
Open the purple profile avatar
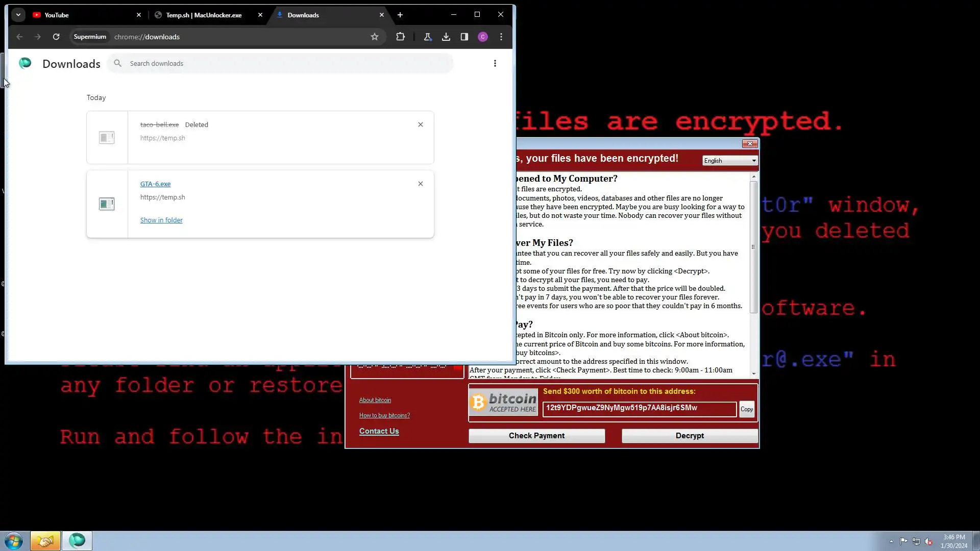click(483, 37)
